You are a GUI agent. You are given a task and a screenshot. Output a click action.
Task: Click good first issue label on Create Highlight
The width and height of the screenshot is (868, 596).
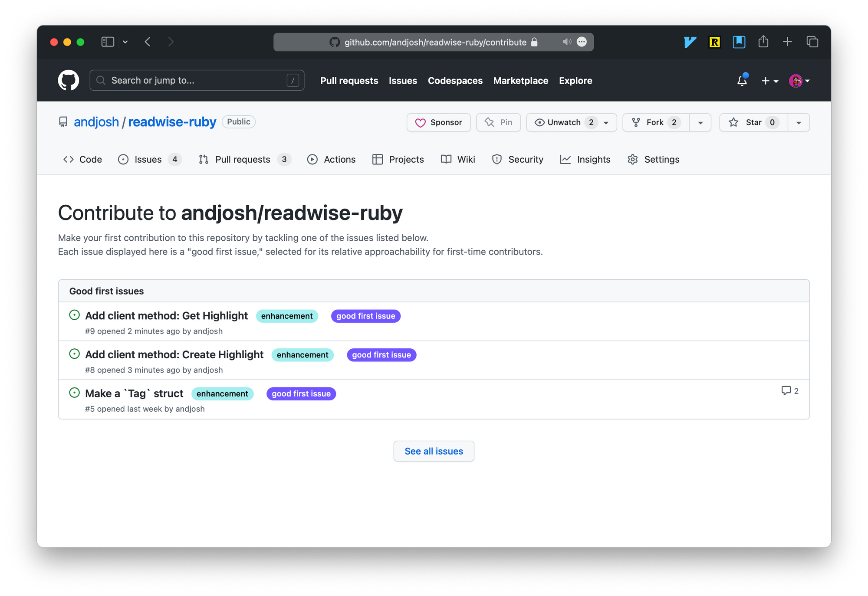pyautogui.click(x=381, y=355)
